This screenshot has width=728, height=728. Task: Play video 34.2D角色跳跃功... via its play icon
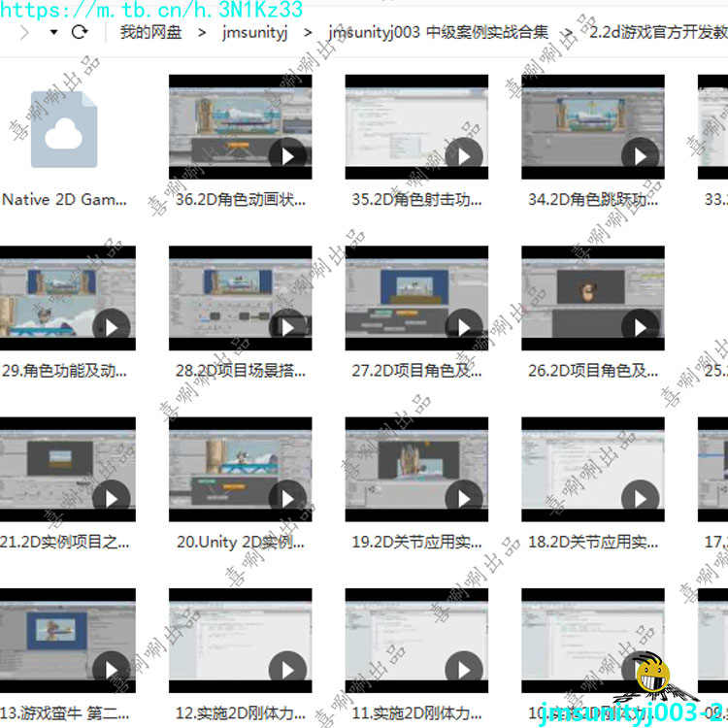point(641,156)
